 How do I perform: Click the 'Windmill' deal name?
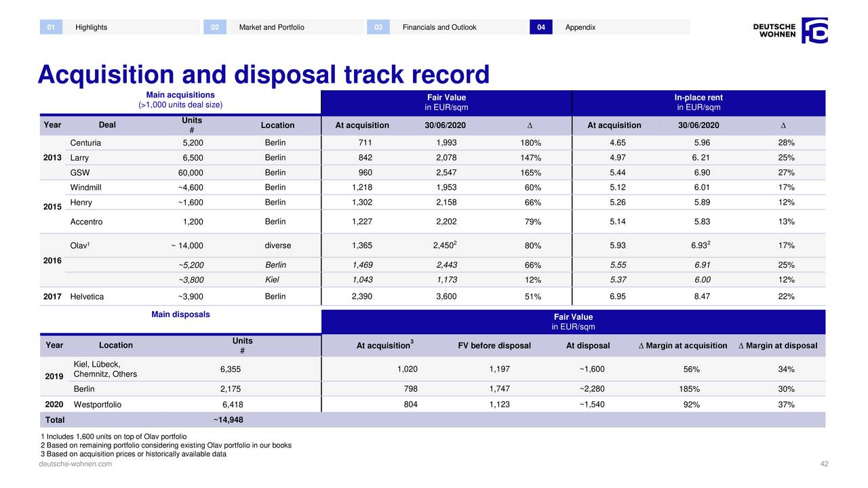click(x=86, y=188)
